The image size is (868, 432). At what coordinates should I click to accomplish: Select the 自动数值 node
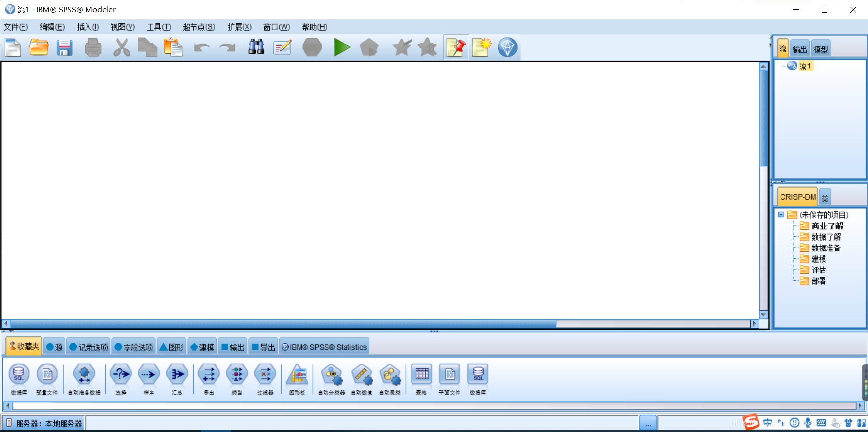(362, 379)
